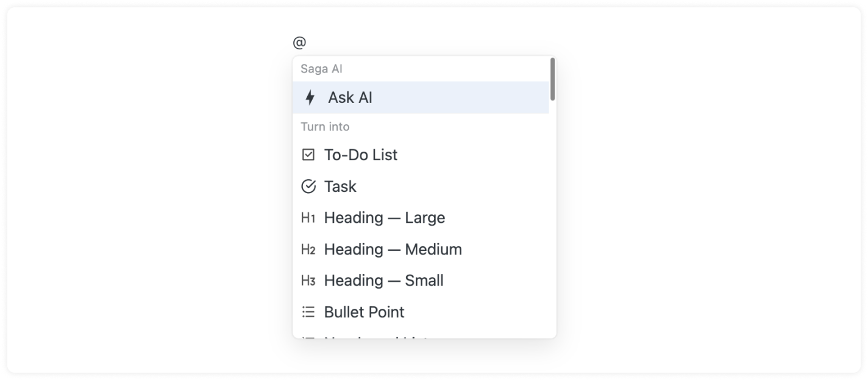This screenshot has height=380, width=868.
Task: Click the To-Do List checkbox icon
Action: pyautogui.click(x=308, y=155)
